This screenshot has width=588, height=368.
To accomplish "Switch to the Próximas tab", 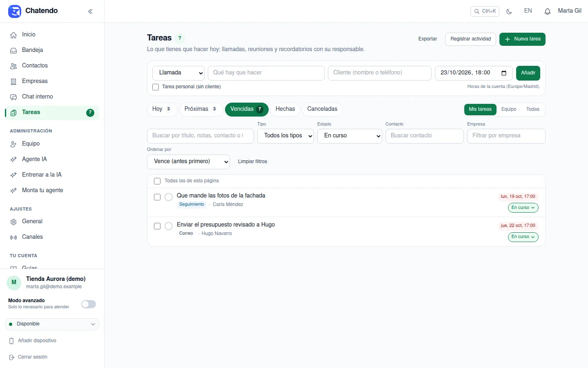I will (200, 109).
